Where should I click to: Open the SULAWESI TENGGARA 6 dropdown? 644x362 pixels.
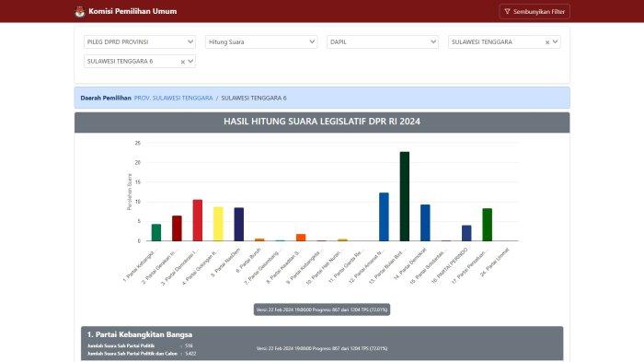coord(140,61)
